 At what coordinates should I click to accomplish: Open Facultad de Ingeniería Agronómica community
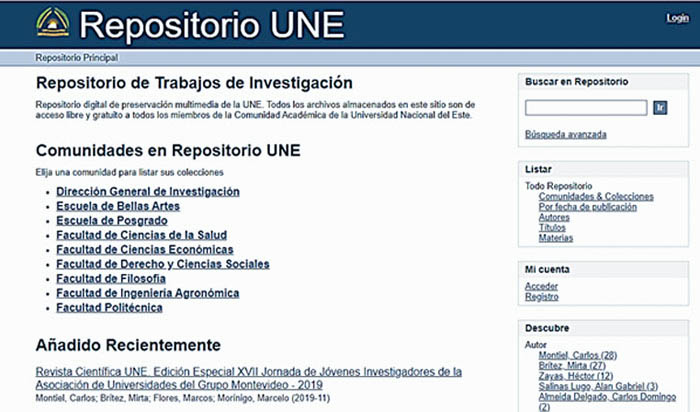pyautogui.click(x=147, y=293)
